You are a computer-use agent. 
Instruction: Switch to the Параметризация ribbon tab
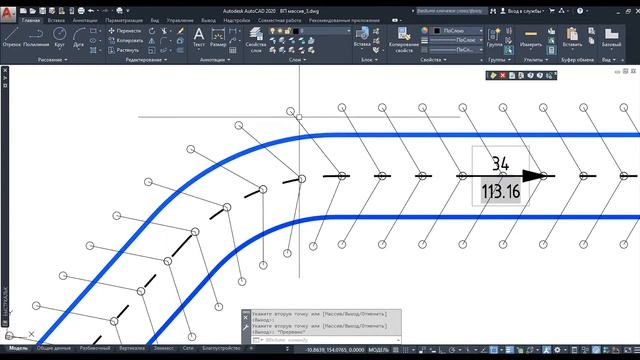[124, 20]
